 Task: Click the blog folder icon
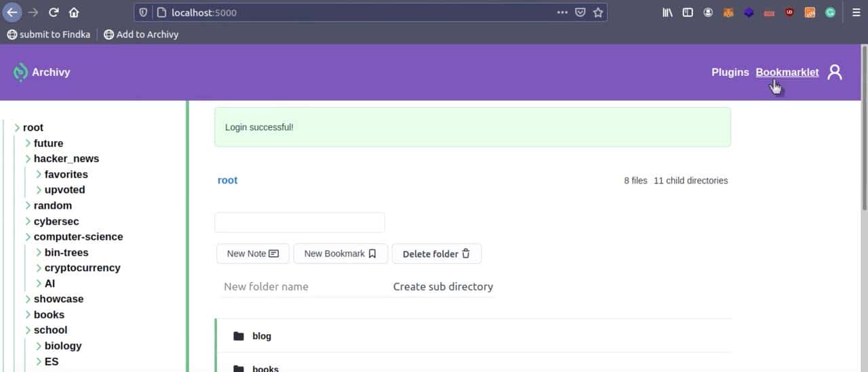238,336
